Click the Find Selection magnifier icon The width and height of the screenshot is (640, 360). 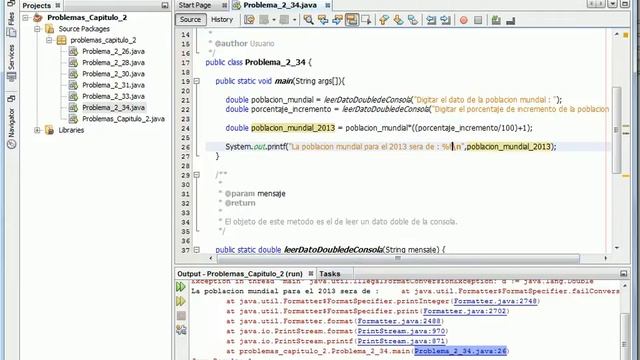[309, 20]
